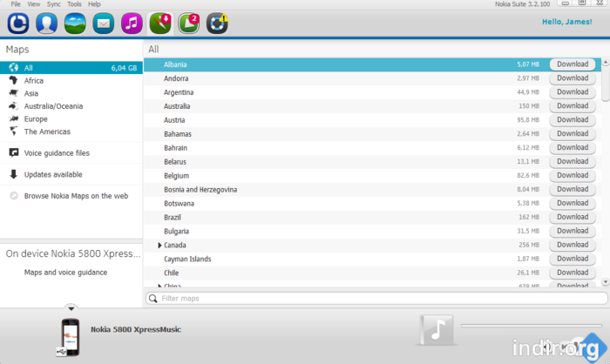Download the Canada map

click(573, 245)
